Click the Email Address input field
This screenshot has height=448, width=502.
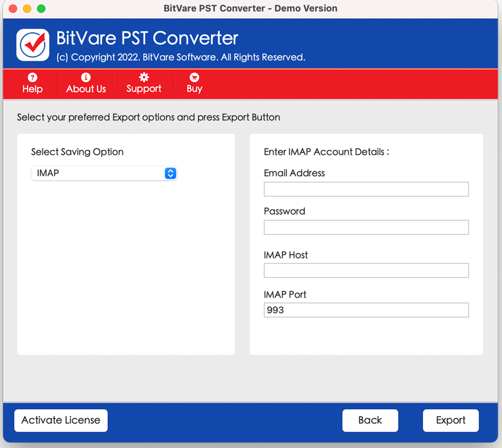click(366, 189)
